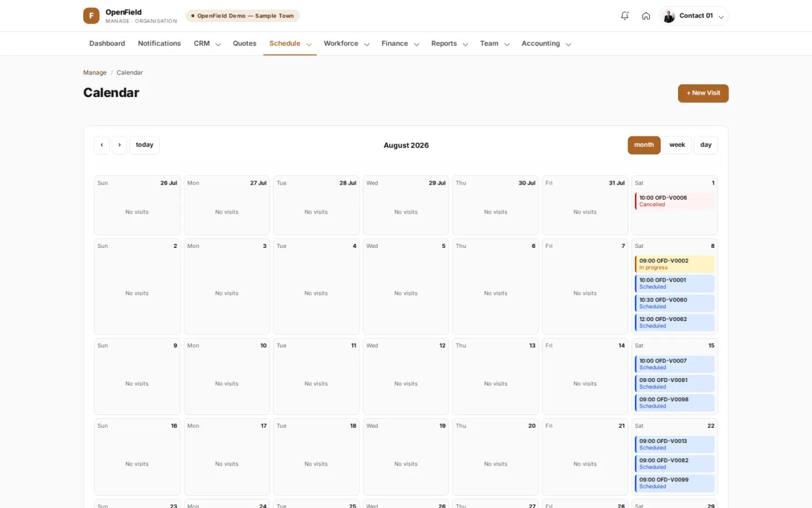Open scheduled visit OFD-V0099
Viewport: 812px width, 508px height.
point(675,483)
